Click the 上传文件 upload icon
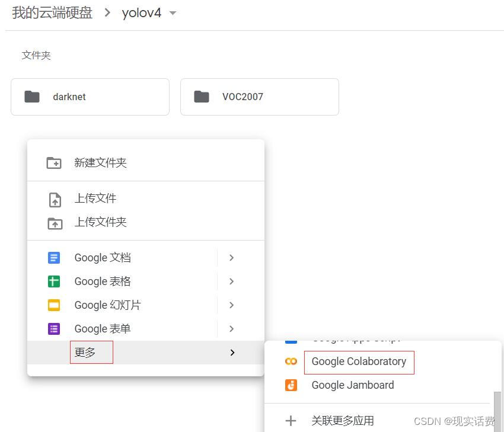The width and height of the screenshot is (504, 432). 54,197
